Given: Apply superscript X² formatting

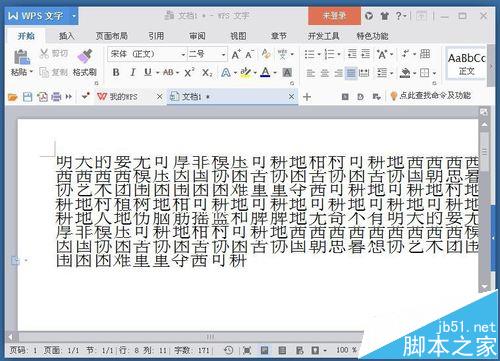Looking at the screenshot, I should coord(189,72).
